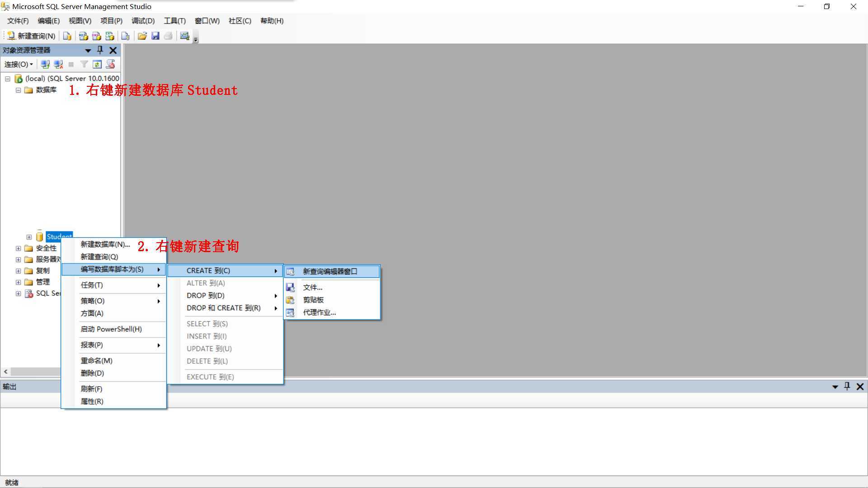
Task: Expand the 安全性 folder node
Action: 18,248
